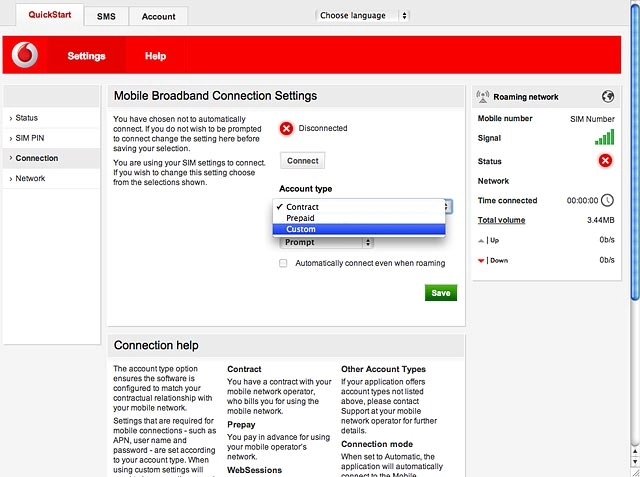Screen dimensions: 640x477
Task: Click the scrollbar down arrow
Action: pos(635,462)
